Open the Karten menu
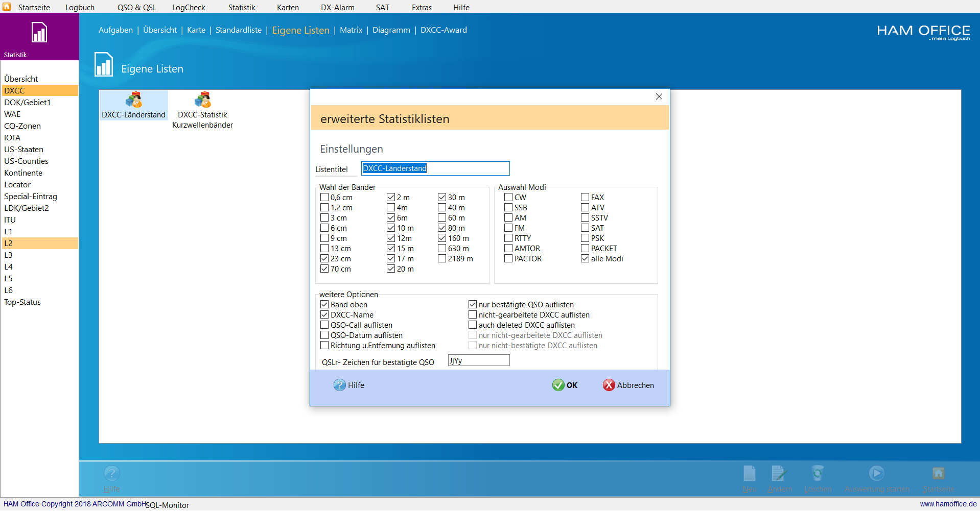The image size is (980, 511). [x=288, y=7]
